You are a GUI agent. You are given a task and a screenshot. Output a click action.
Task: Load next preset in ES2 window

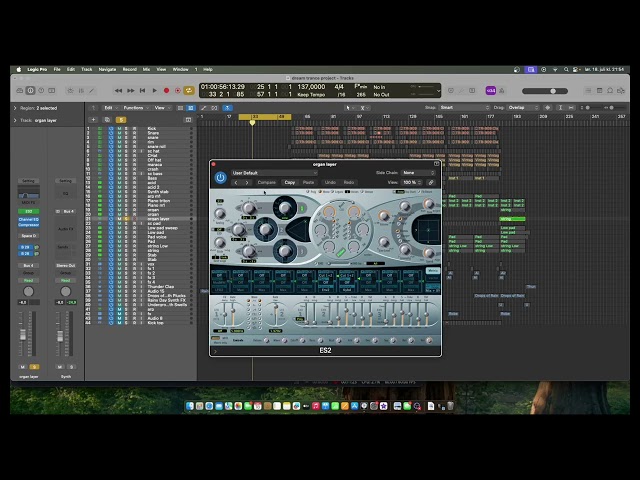[247, 182]
